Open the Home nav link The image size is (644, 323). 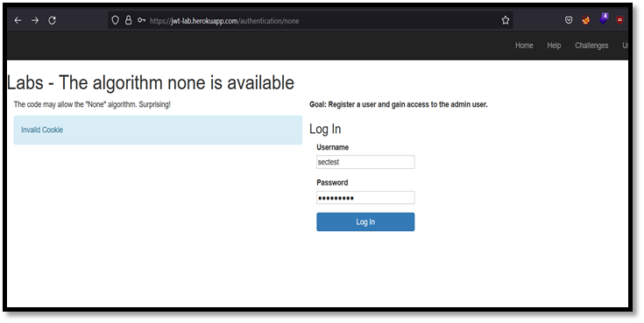[x=524, y=46]
